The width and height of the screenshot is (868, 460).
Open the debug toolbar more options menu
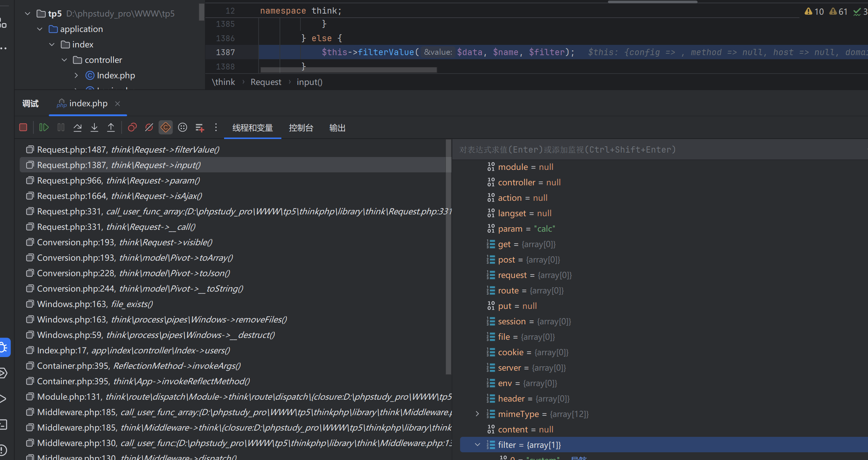click(x=216, y=128)
